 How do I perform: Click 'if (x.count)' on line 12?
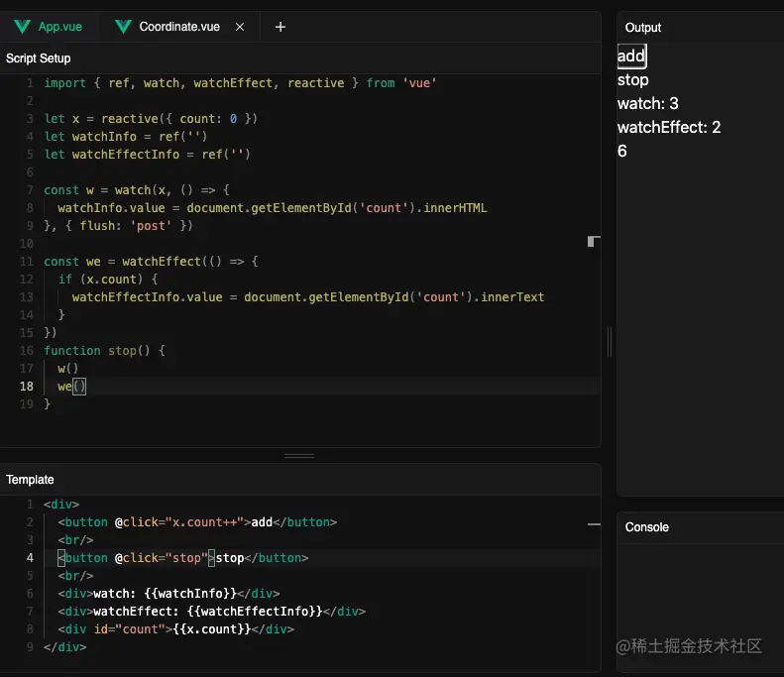coord(107,279)
